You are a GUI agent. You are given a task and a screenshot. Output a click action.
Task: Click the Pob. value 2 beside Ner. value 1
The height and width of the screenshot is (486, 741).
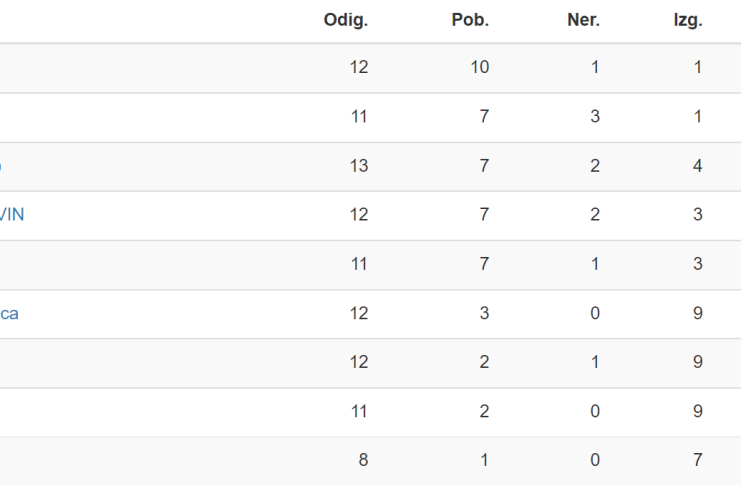[484, 362]
